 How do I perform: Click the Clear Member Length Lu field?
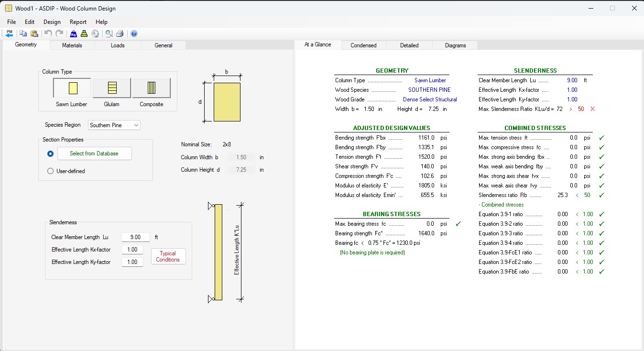coord(136,237)
